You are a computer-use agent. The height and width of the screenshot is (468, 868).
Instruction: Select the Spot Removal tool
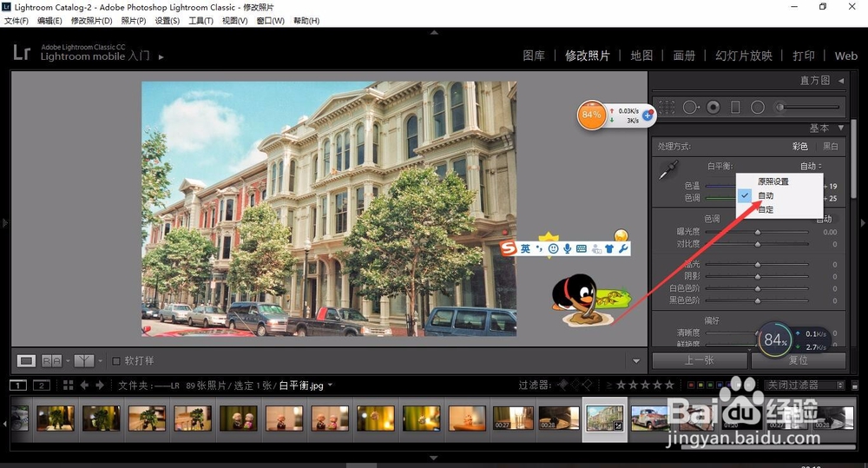pyautogui.click(x=691, y=107)
